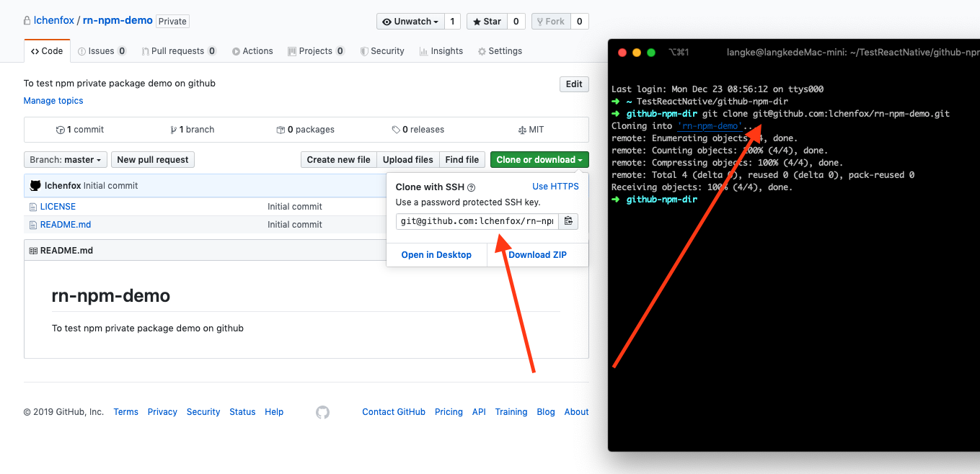Click the Fork button

click(x=551, y=22)
